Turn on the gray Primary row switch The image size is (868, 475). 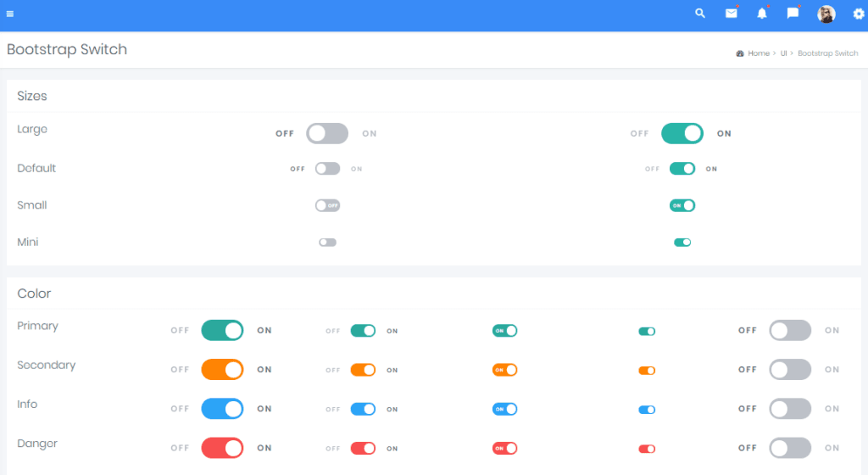[x=790, y=330]
